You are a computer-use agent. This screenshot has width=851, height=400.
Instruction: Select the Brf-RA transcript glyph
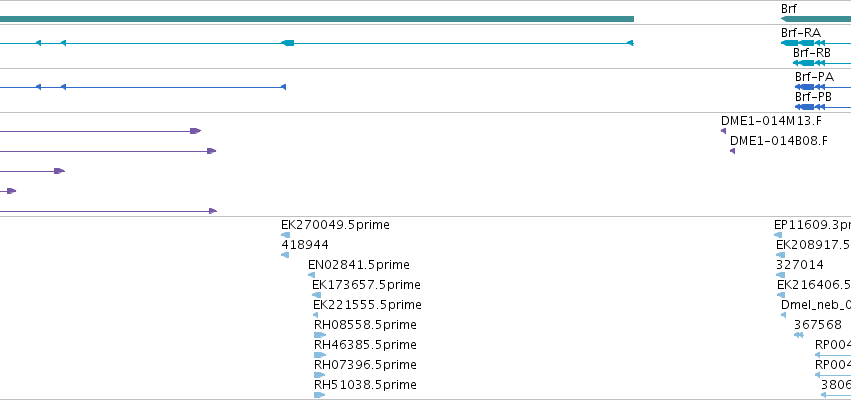[816, 43]
